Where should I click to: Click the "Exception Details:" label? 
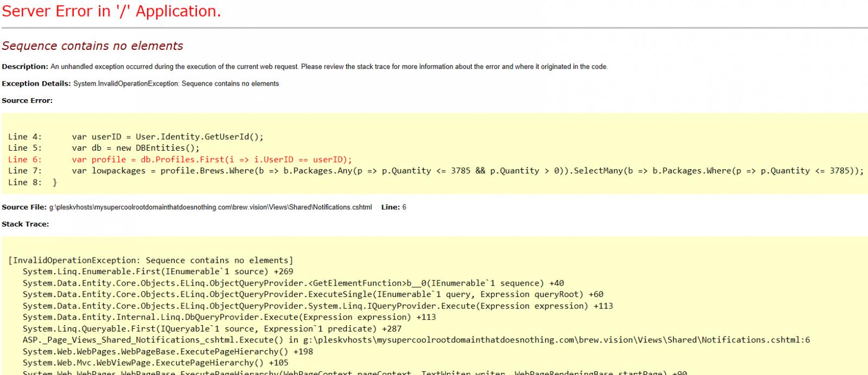click(36, 83)
